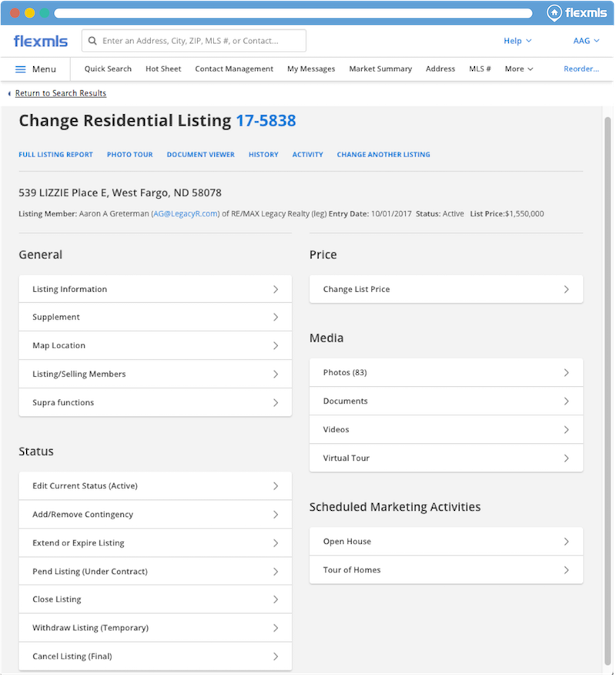
Task: Click back arrow beside Return to Search Results
Action: click(9, 93)
